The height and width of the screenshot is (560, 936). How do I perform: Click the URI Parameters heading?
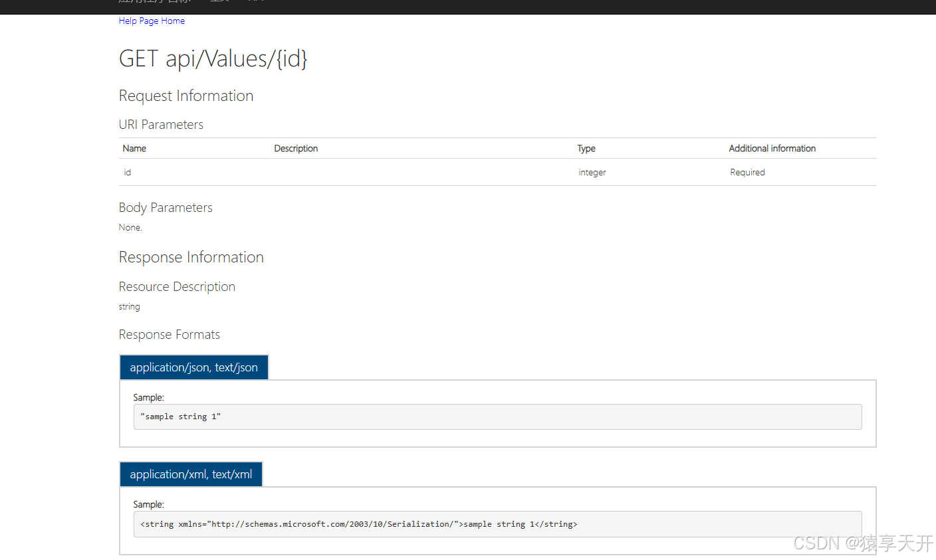[161, 124]
